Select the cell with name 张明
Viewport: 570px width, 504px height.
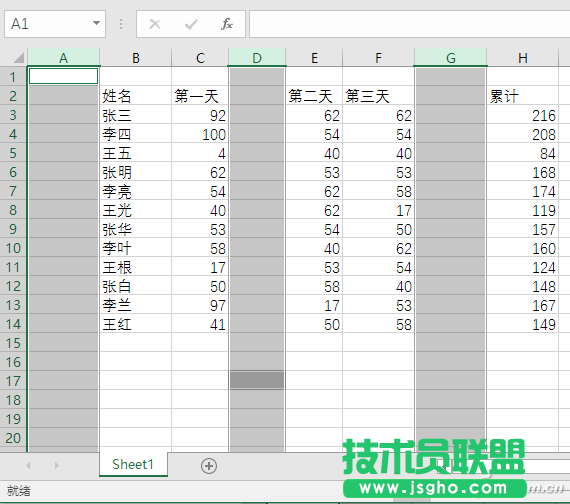pyautogui.click(x=136, y=172)
